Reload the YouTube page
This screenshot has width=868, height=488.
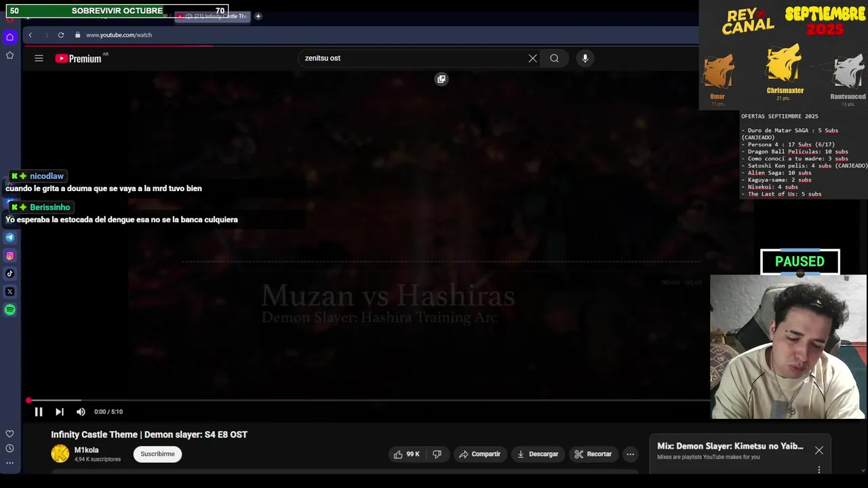[61, 35]
